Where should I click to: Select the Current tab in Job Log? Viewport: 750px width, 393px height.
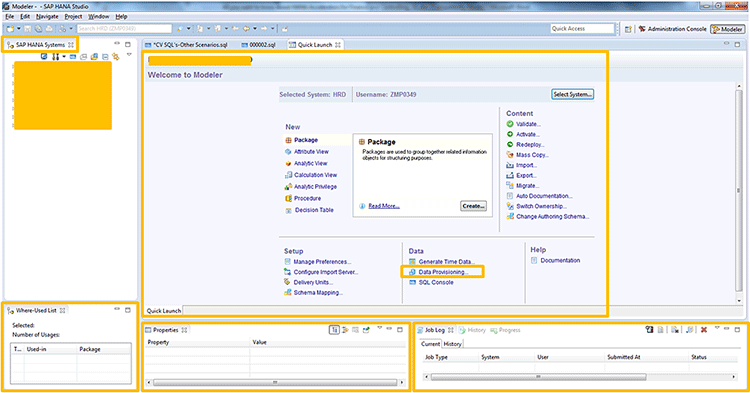pyautogui.click(x=430, y=344)
